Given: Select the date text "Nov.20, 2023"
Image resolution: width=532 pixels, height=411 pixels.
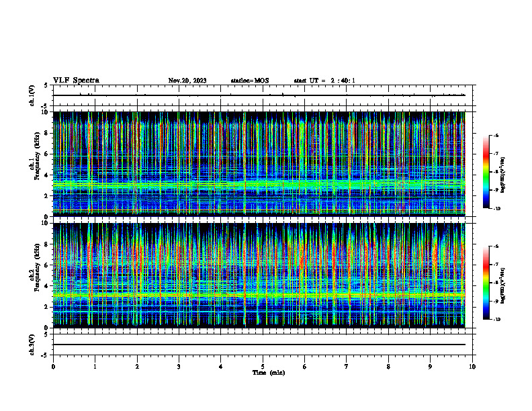Looking at the screenshot, I should [187, 81].
